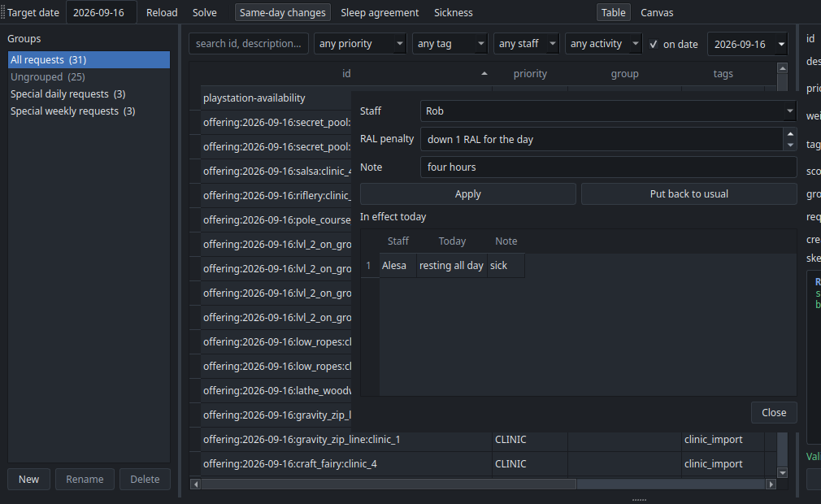
Task: Toggle Same-day changes panel button
Action: pyautogui.click(x=283, y=12)
